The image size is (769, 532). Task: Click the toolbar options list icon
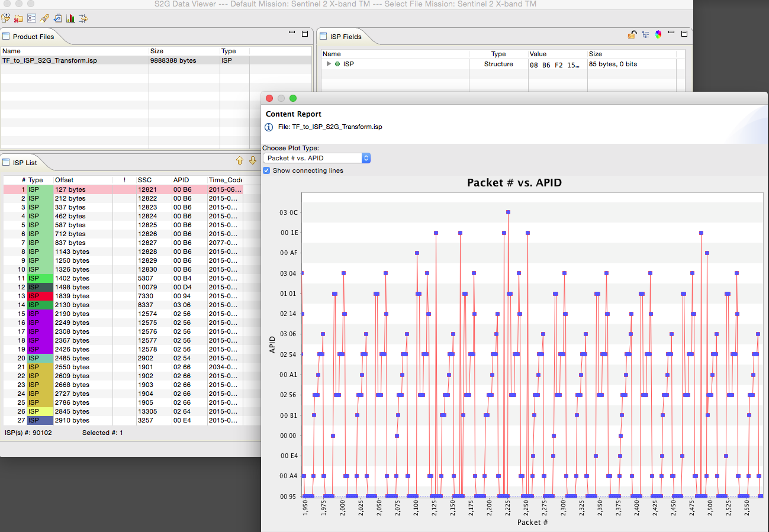[32, 18]
